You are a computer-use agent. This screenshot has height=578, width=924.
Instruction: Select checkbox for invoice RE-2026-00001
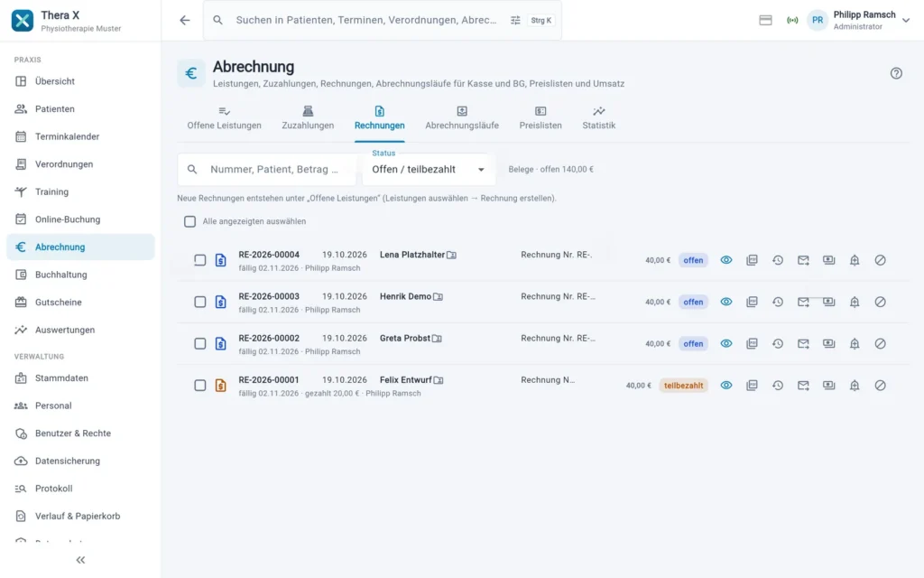[x=200, y=385]
